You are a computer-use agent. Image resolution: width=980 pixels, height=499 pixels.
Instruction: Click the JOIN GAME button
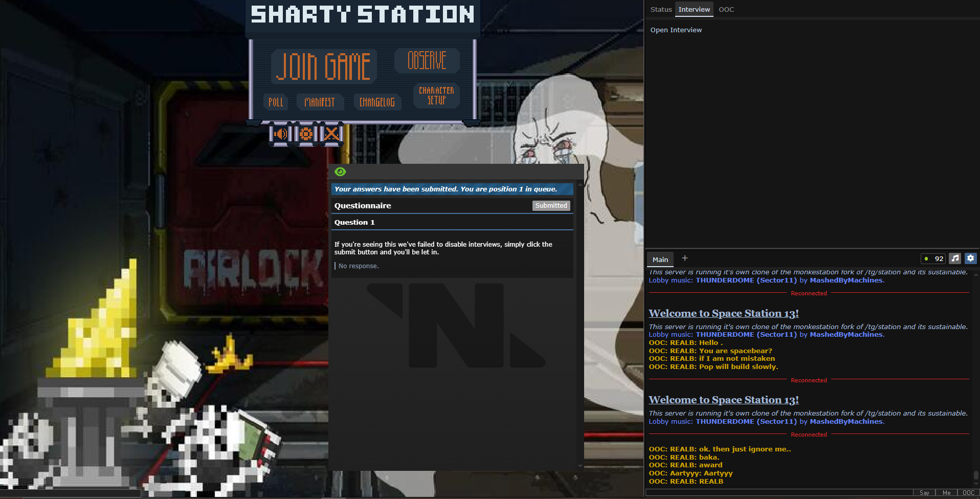[x=324, y=66]
